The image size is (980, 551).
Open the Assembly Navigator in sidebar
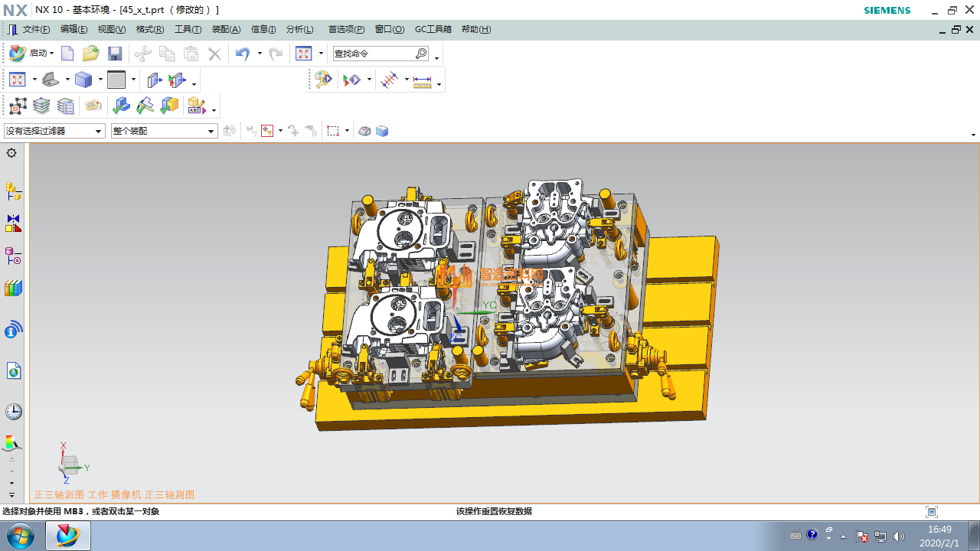pos(13,191)
